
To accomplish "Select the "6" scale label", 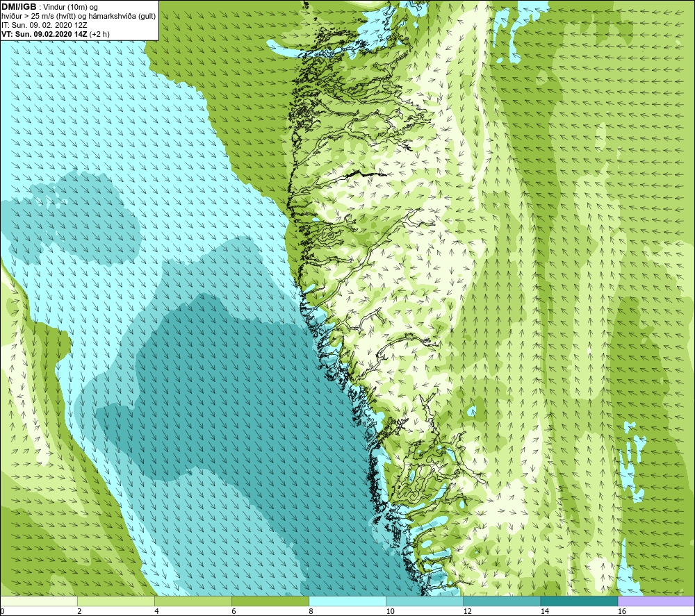I will coord(234,612).
